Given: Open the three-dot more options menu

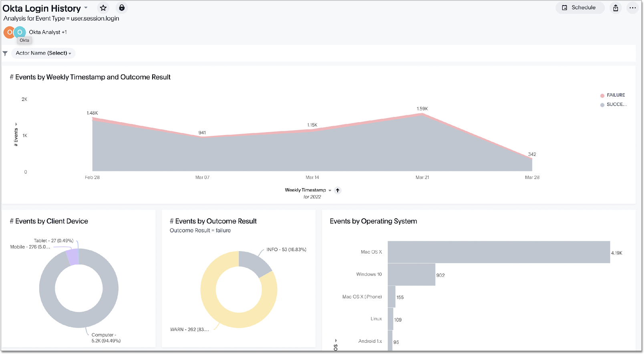Looking at the screenshot, I should (633, 8).
